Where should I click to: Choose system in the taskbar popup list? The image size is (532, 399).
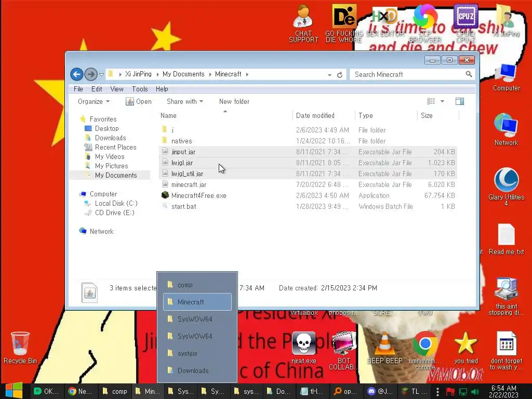pyautogui.click(x=197, y=353)
